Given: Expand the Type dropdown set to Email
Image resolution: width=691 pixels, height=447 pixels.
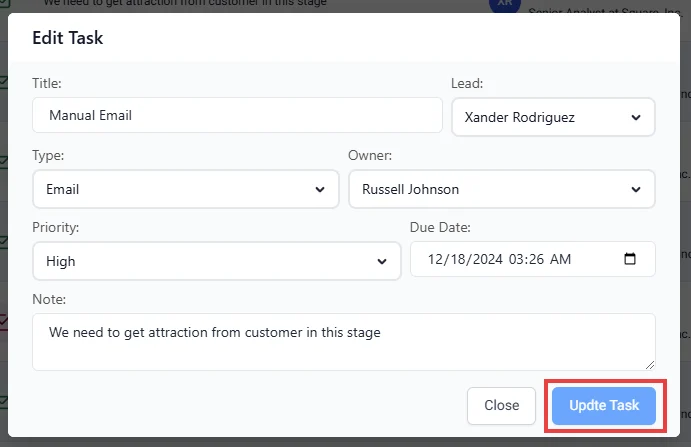Looking at the screenshot, I should pyautogui.click(x=186, y=189).
